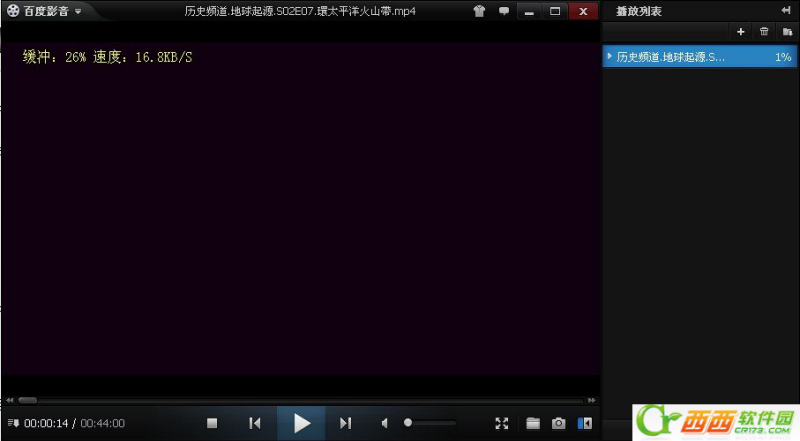The height and width of the screenshot is (441, 800).
Task: Click the Baidu Player film reel logo
Action: (13, 11)
